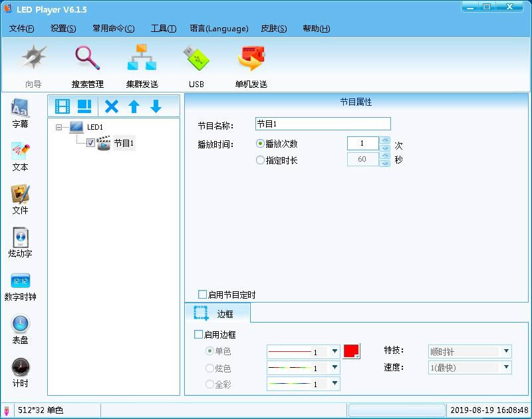This screenshot has width=532, height=419.
Task: Click the 节目属性 panel title
Action: pos(356,102)
